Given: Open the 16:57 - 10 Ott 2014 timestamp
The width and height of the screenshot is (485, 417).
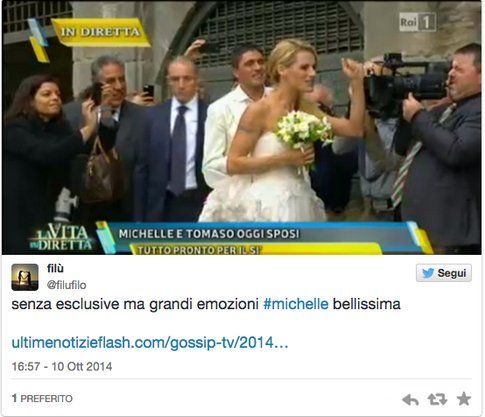Looking at the screenshot, I should coord(62,366).
